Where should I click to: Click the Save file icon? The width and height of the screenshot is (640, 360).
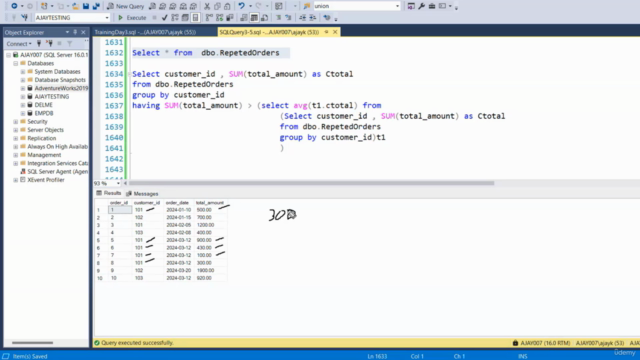pyautogui.click(x=86, y=6)
